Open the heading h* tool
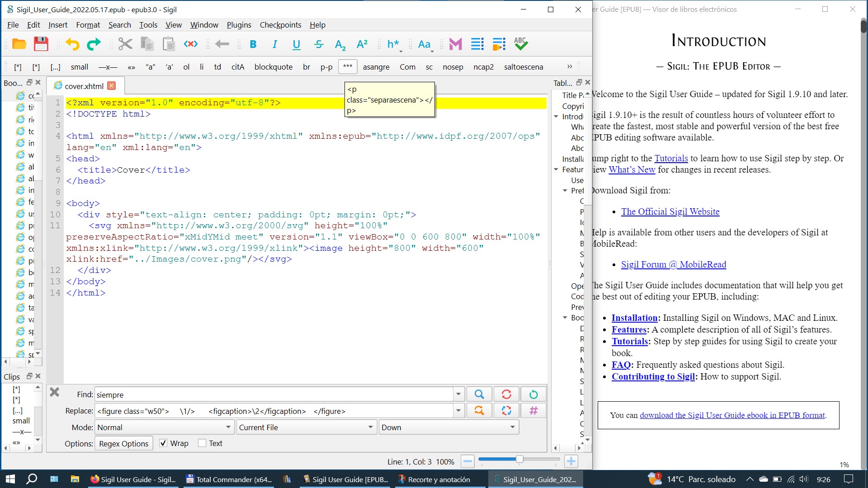Image resolution: width=868 pixels, height=488 pixels. (x=393, y=44)
